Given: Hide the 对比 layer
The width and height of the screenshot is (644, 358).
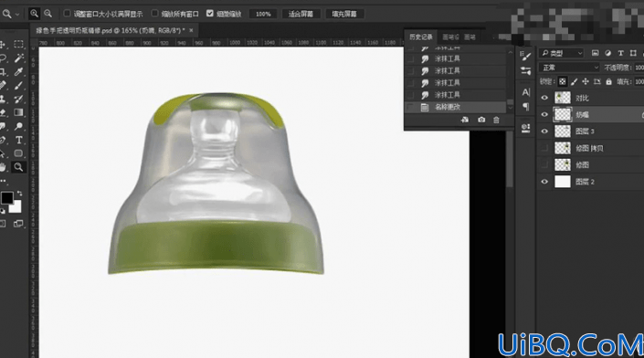Looking at the screenshot, I should 544,98.
